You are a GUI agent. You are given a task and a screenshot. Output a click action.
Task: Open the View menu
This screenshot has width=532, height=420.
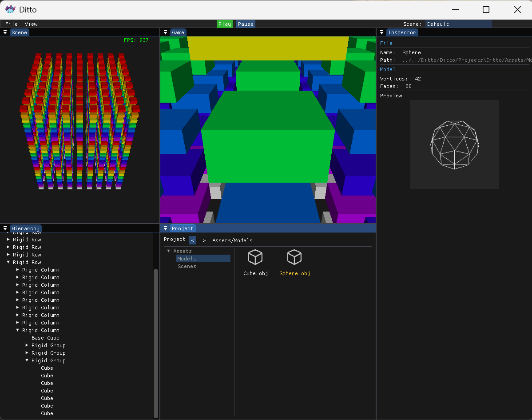(x=31, y=24)
